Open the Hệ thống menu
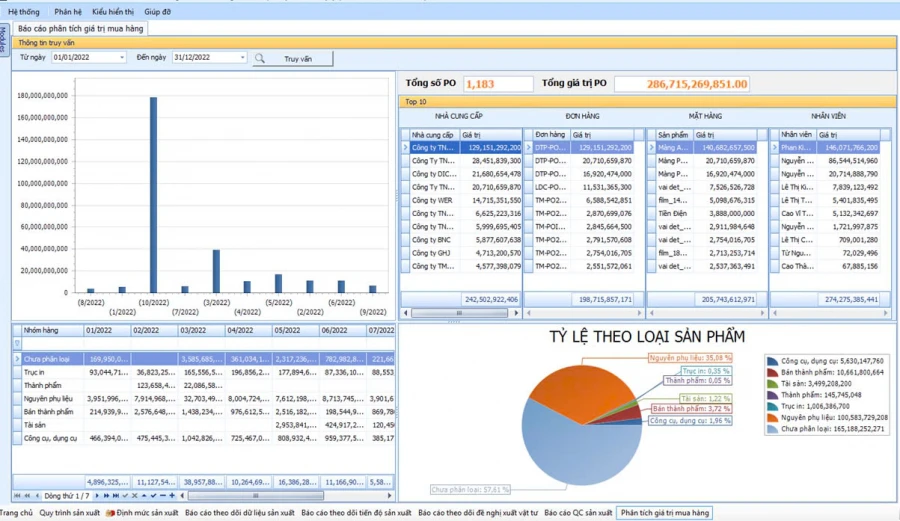Image resolution: width=900 pixels, height=521 pixels. 24,11
